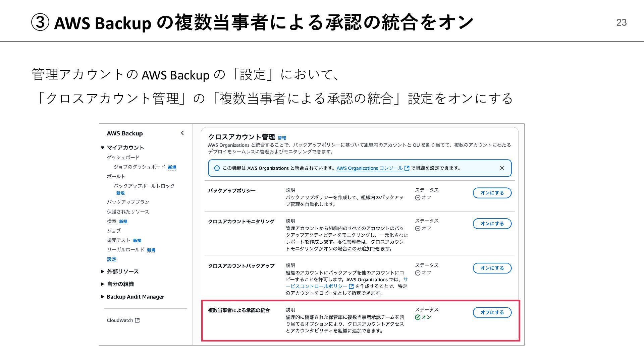
Task: Click オフ status icon for クロスアカウントバックアップ
Action: coord(418,273)
